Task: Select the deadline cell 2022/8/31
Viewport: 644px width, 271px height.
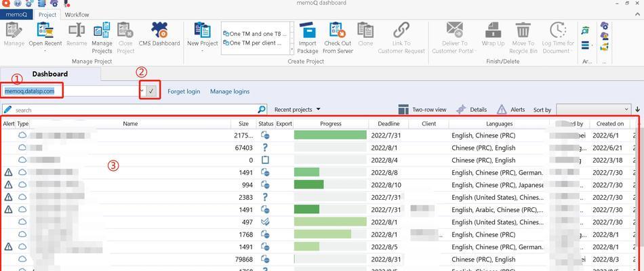Action: pos(386,259)
